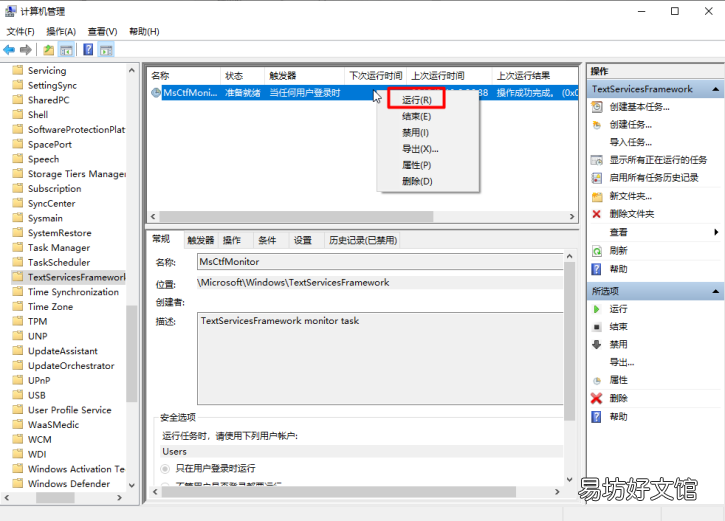Click the 创建基本任务 icon in actions pane
Viewport: 725px width, 521px height.
coord(597,107)
